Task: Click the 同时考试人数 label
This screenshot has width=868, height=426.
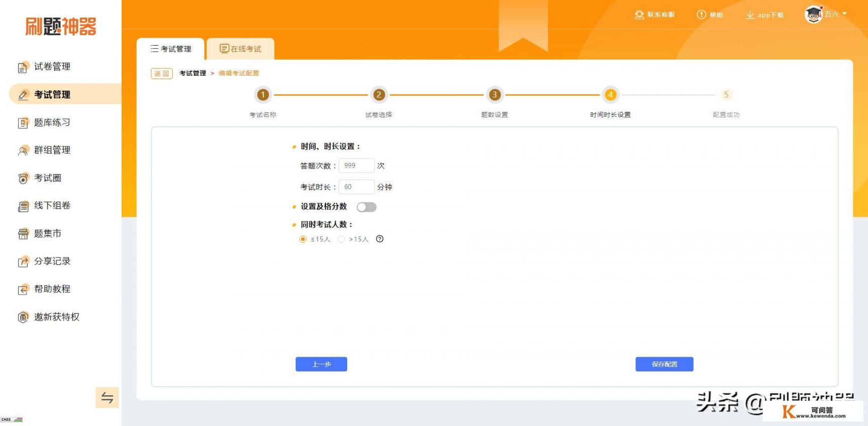Action: point(327,225)
